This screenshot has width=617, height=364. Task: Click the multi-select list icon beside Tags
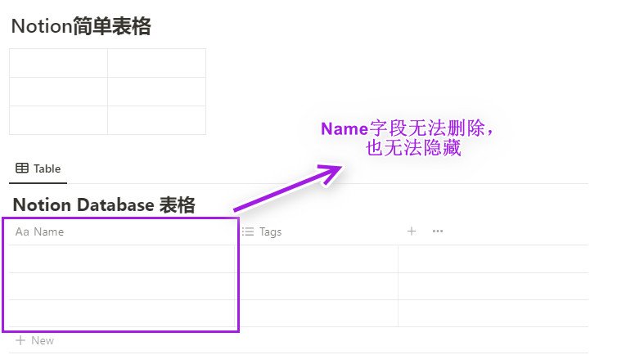[x=248, y=231]
